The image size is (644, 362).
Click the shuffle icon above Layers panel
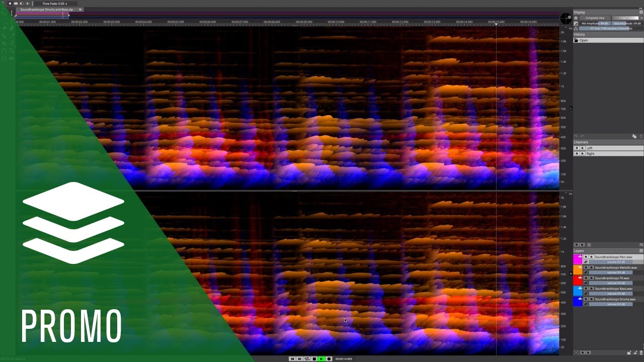(641, 244)
